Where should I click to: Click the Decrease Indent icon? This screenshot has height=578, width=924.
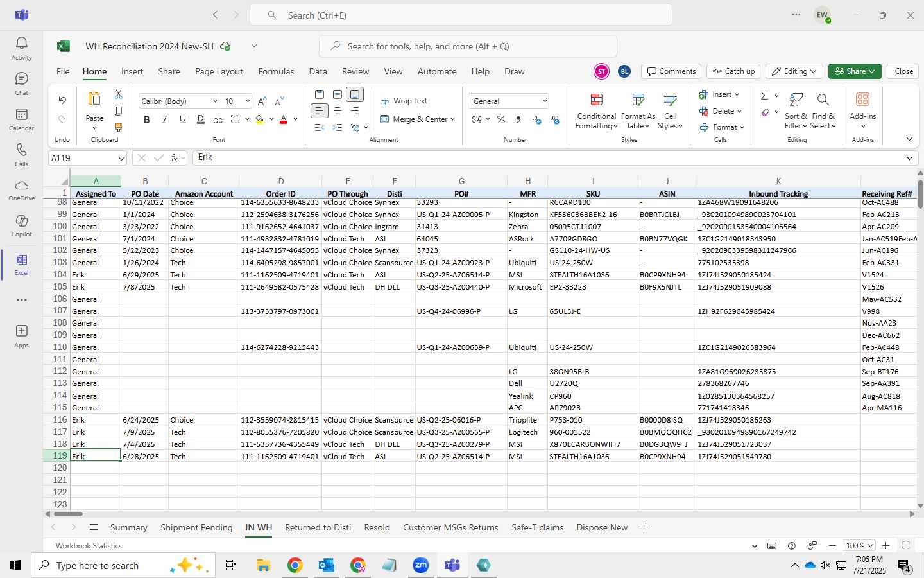click(320, 128)
